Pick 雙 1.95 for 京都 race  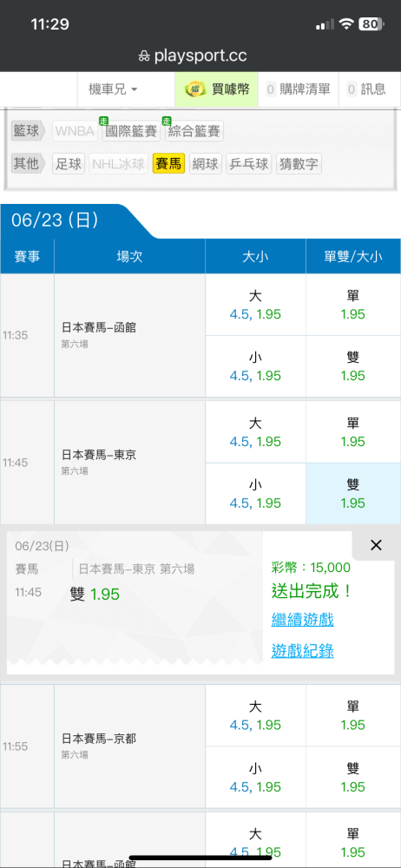[352, 777]
